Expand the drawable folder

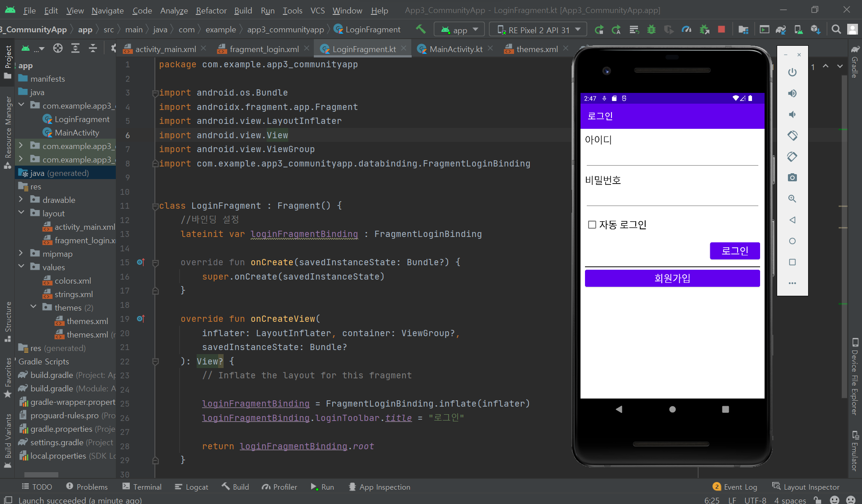point(21,200)
